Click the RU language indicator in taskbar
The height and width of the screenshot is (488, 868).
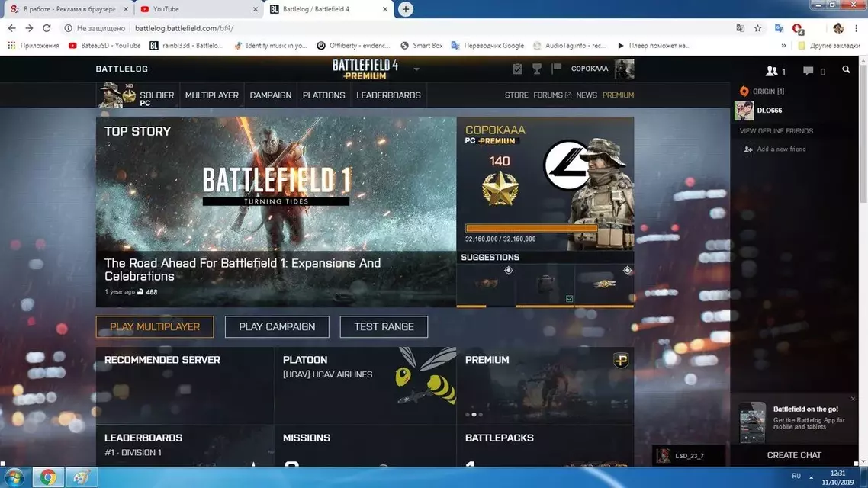[x=796, y=477]
